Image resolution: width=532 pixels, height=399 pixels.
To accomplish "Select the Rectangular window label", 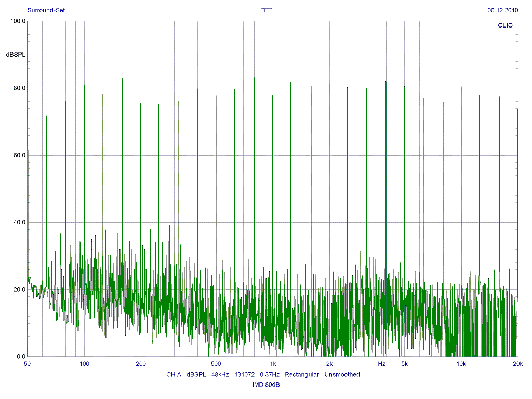I will coord(302,374).
